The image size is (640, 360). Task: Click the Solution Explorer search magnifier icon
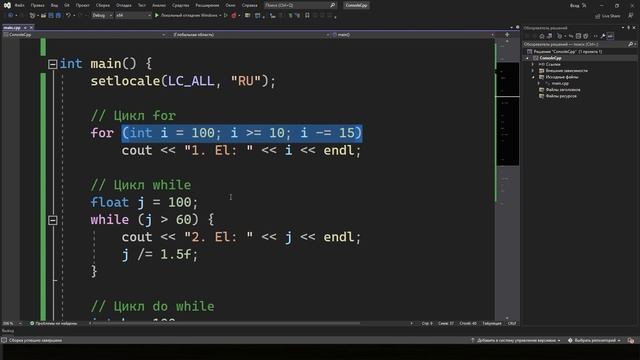point(631,44)
